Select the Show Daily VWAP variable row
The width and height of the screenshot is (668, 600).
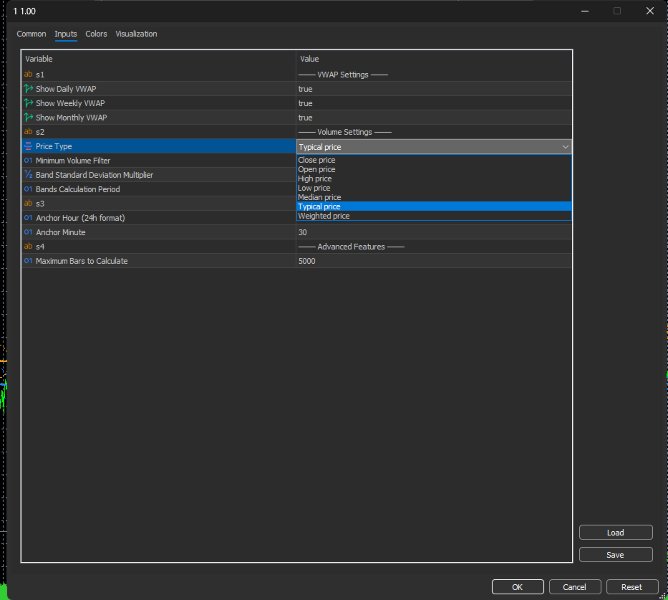coord(158,89)
